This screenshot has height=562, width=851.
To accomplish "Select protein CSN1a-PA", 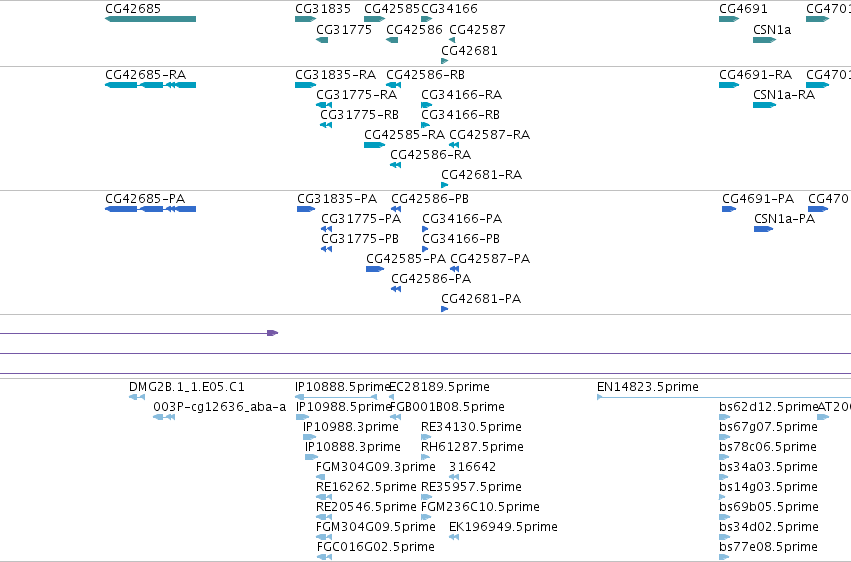I will pyautogui.click(x=764, y=229).
